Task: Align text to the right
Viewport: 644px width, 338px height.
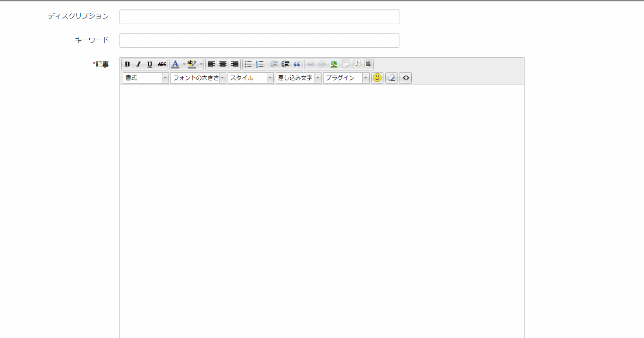Action: (x=234, y=64)
